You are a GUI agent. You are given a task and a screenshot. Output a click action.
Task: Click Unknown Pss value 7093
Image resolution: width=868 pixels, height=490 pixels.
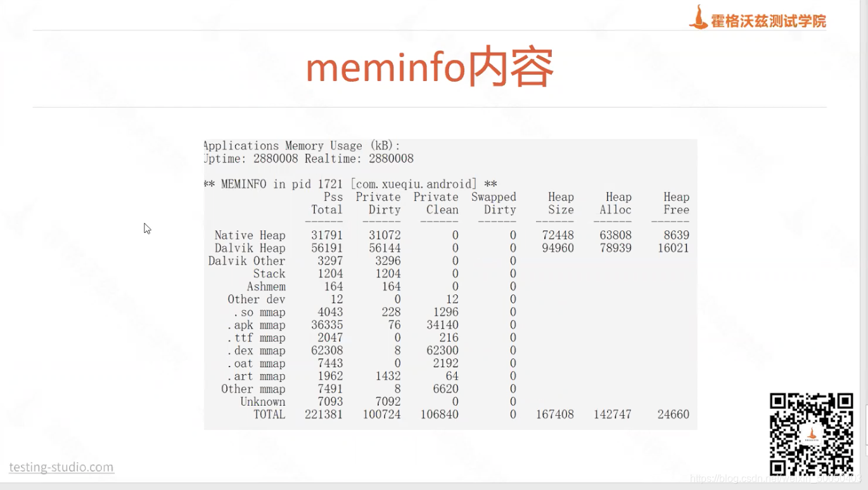[x=330, y=401]
